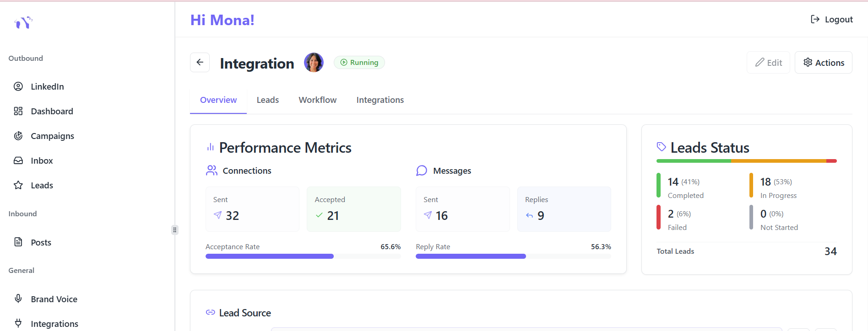Click the sidebar resize handle
The image size is (868, 331).
175,230
